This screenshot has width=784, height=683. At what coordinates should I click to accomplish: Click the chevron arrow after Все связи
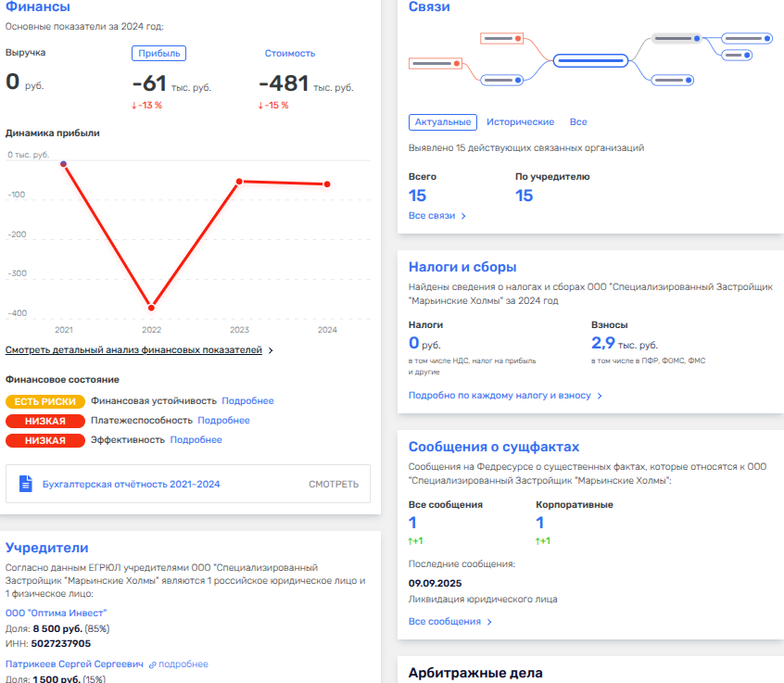point(463,216)
